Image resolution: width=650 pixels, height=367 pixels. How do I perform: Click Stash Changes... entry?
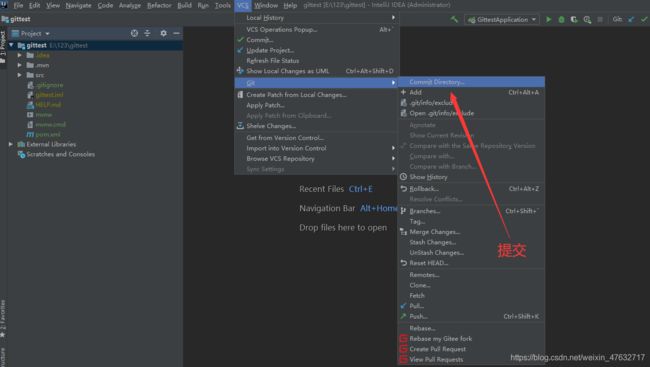471,242
